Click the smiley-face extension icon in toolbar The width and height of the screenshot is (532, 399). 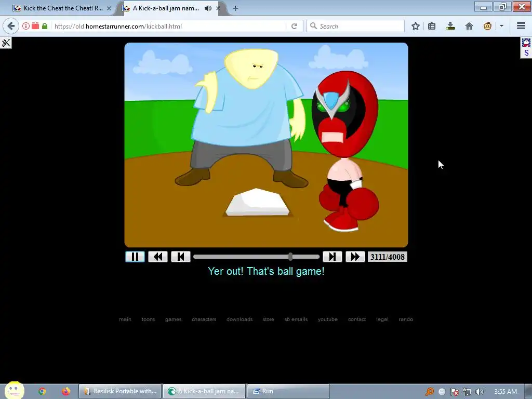(x=487, y=26)
